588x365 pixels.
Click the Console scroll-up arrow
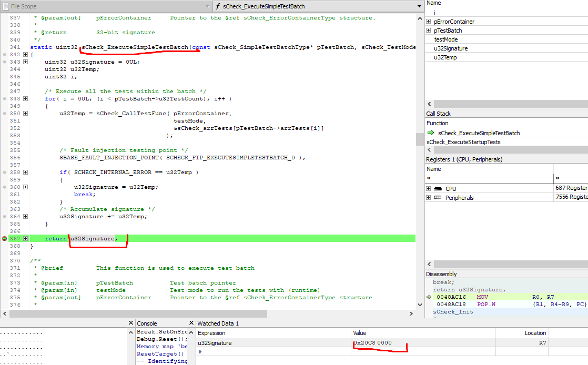191,332
